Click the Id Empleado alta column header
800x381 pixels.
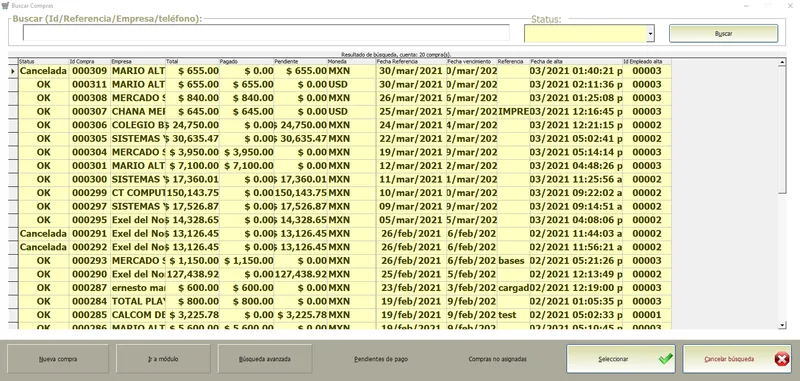point(647,61)
